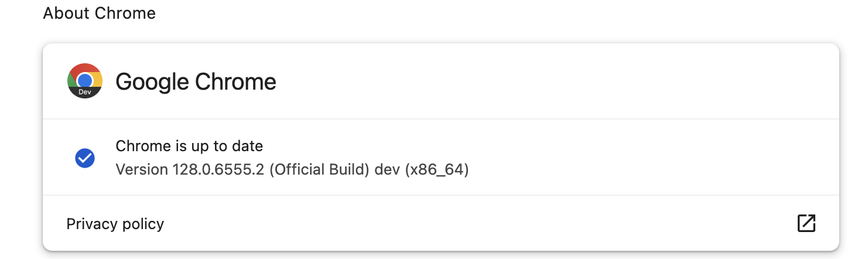Click the About Chrome page heading

[x=100, y=13]
